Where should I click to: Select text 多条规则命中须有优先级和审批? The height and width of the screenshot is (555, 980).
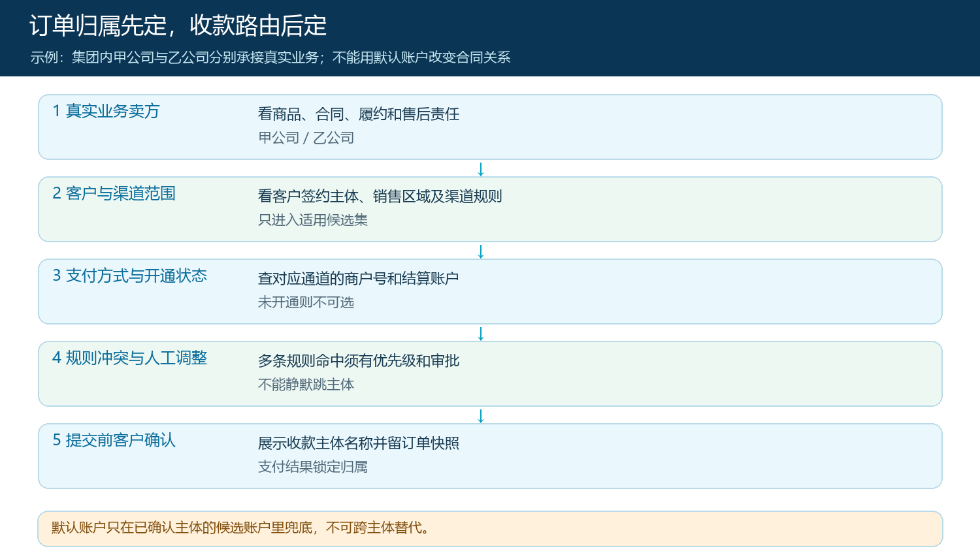tap(359, 361)
